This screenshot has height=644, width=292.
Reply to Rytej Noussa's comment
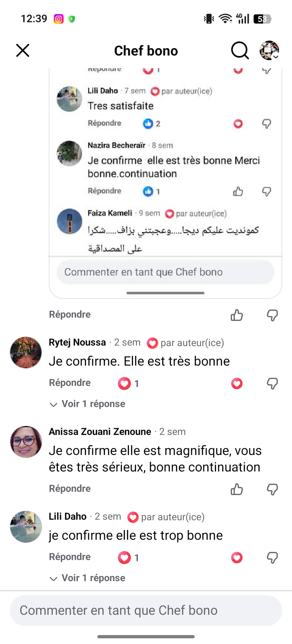[70, 383]
